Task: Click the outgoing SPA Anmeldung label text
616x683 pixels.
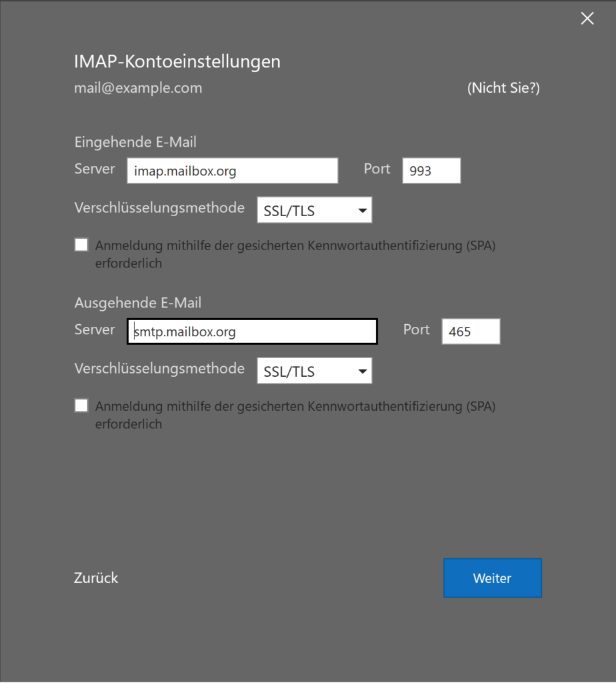Action: 295,415
